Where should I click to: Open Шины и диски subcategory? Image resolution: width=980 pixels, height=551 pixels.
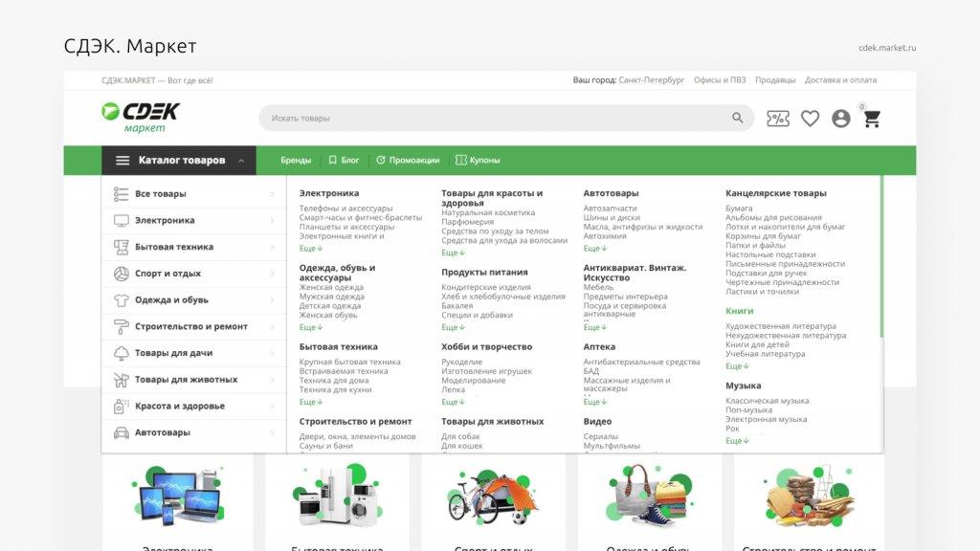612,217
